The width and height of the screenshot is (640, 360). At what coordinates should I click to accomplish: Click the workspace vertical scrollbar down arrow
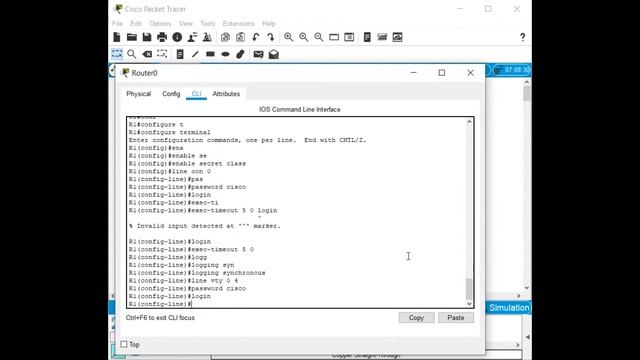coord(527,288)
